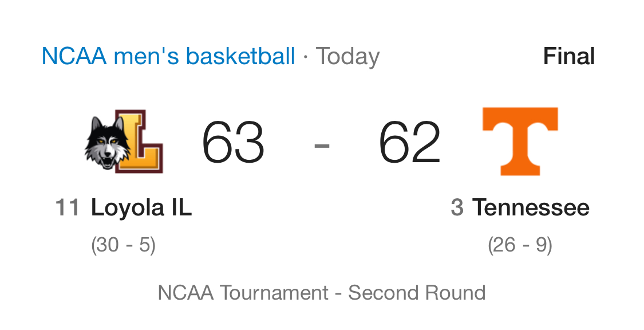
Task: Click the Tennessee record (26 - 9)
Action: point(520,245)
